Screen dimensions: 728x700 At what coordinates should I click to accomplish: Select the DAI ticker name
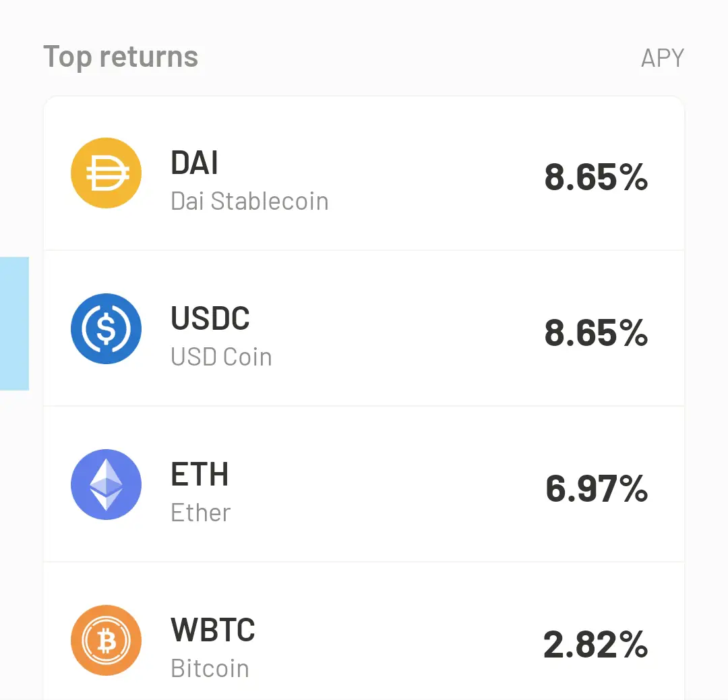194,163
